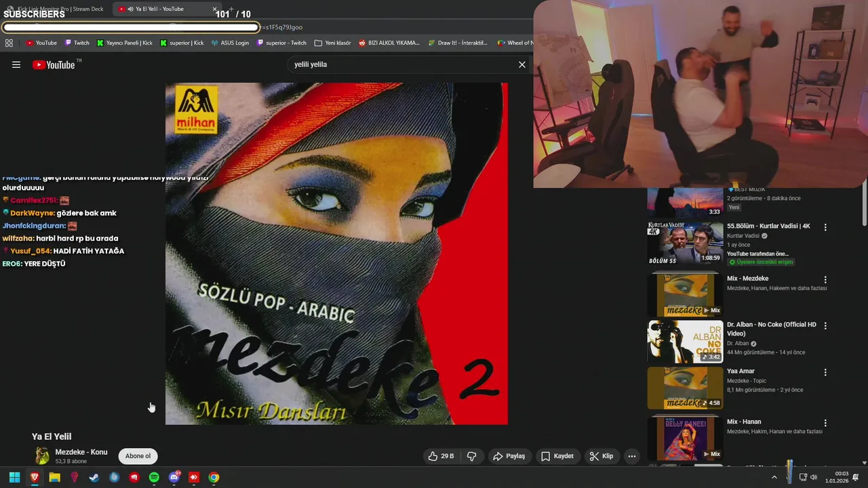The height and width of the screenshot is (488, 868).
Task: Open the 'Dr. Alban - No Coke' video title
Action: pos(772,329)
